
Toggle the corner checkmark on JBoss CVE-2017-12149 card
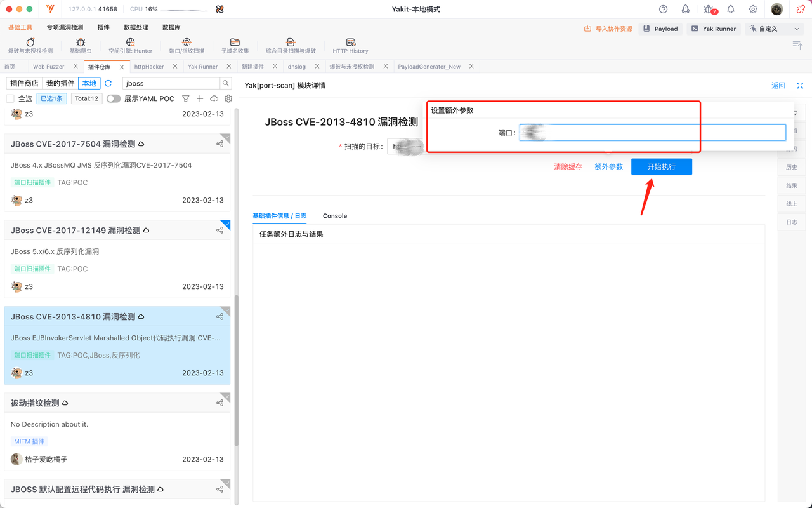[226, 225]
